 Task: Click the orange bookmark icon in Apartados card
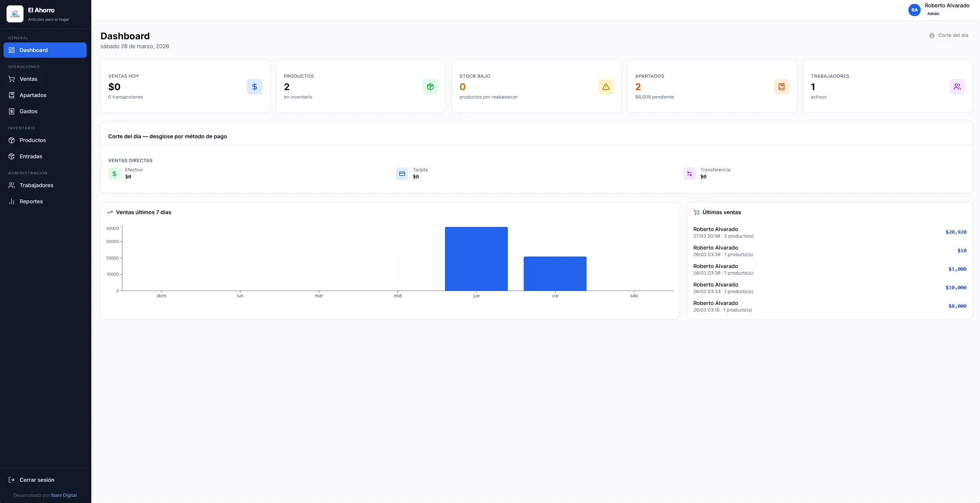pyautogui.click(x=781, y=87)
